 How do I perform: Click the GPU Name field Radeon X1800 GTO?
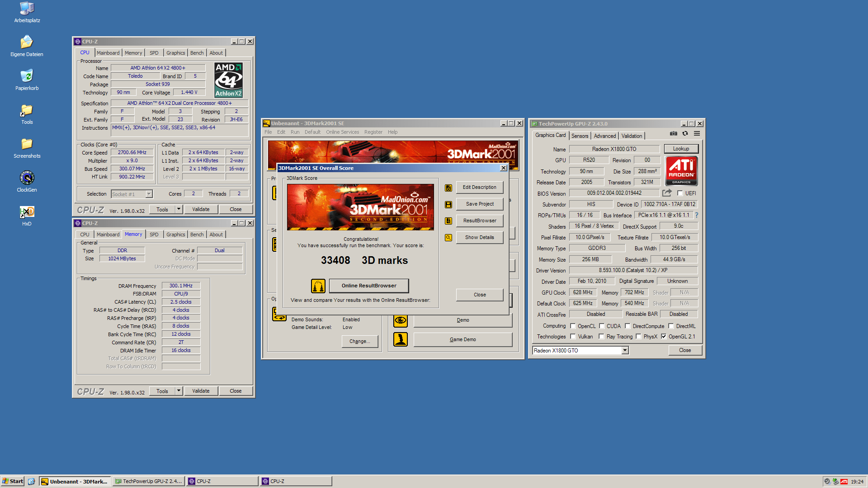(614, 149)
